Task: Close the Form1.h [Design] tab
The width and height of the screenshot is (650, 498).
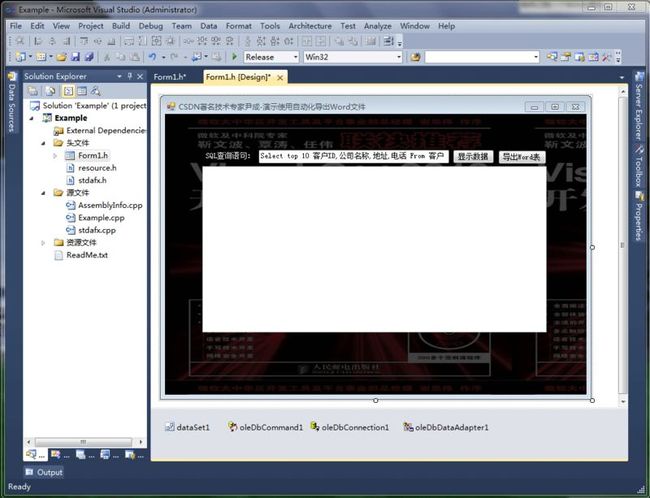Action: tap(280, 77)
